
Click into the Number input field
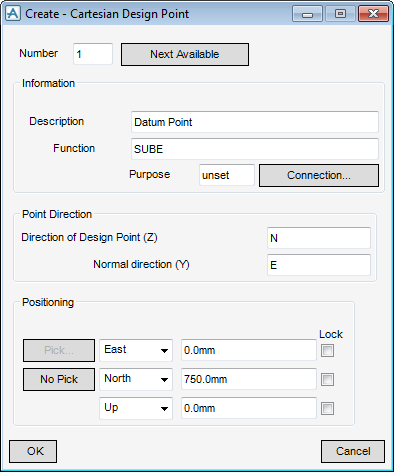(93, 54)
